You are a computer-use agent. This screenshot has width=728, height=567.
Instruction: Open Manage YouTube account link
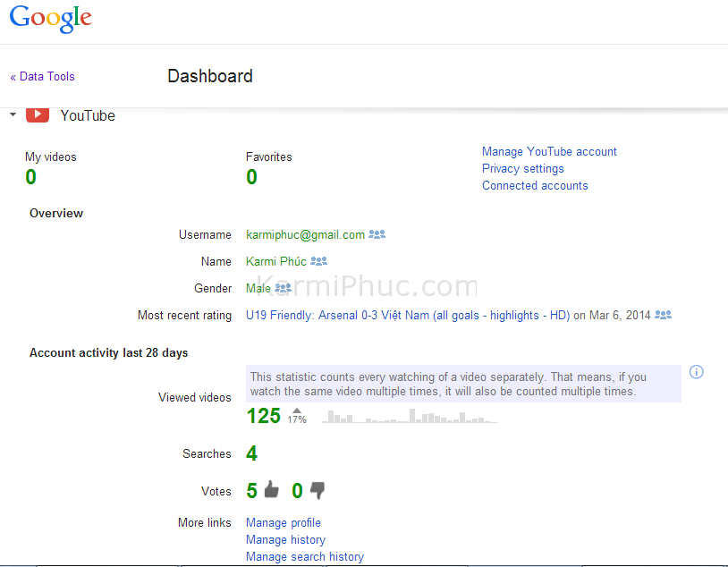tap(549, 151)
